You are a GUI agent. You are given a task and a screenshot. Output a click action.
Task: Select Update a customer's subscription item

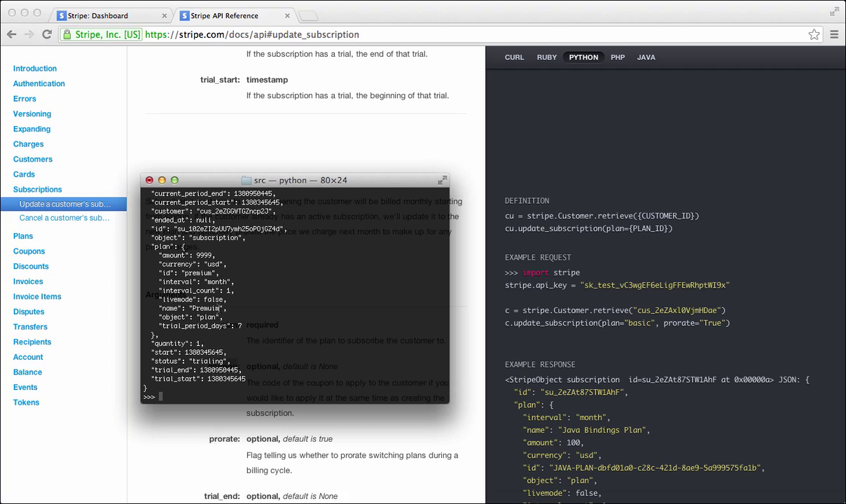coord(64,204)
